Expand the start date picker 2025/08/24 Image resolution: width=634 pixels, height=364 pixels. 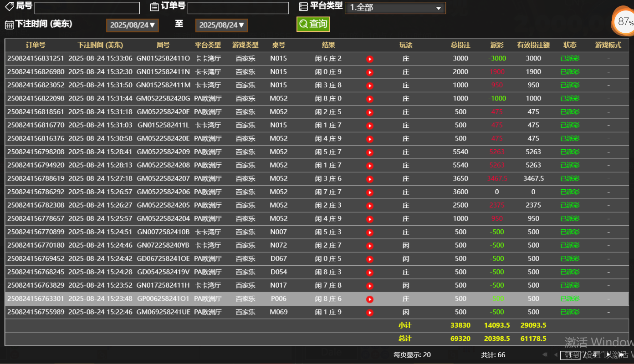[132, 25]
